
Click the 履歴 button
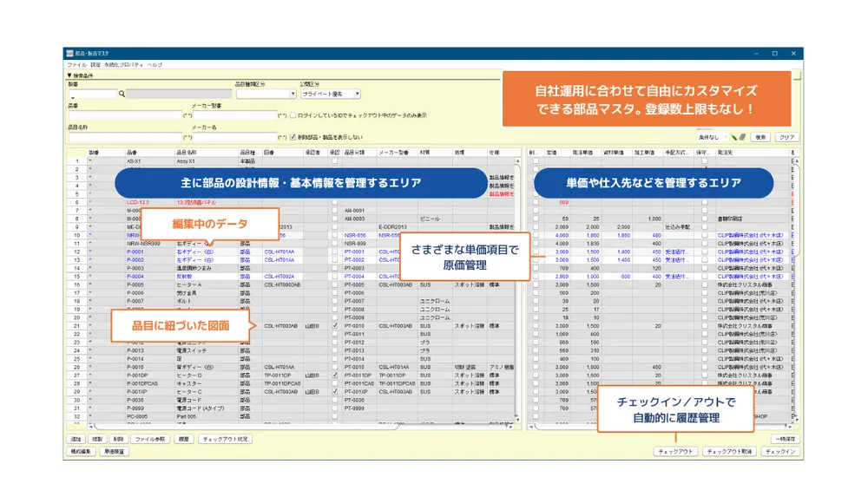coord(184,440)
